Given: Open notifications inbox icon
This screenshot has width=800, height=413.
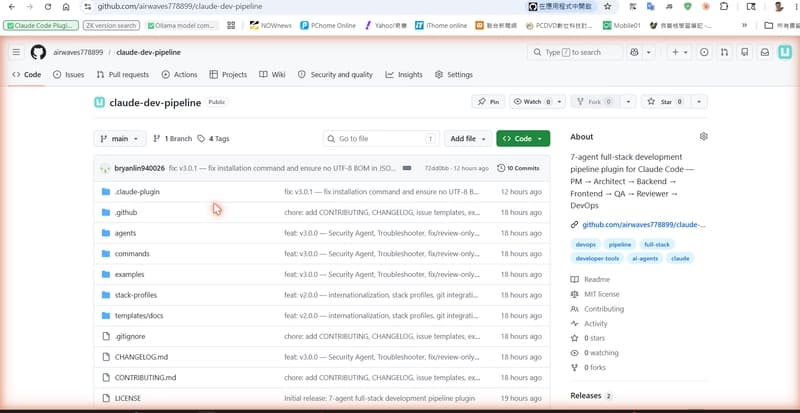Looking at the screenshot, I should tap(765, 52).
